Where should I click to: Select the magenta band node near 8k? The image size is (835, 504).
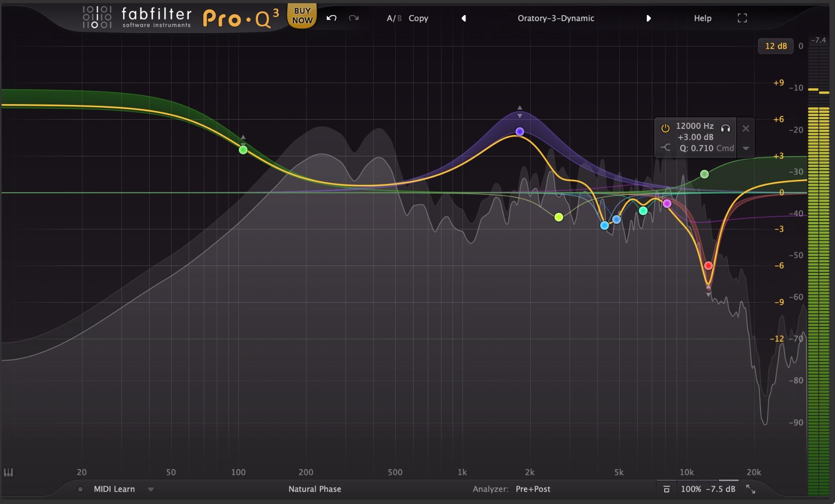tap(667, 204)
